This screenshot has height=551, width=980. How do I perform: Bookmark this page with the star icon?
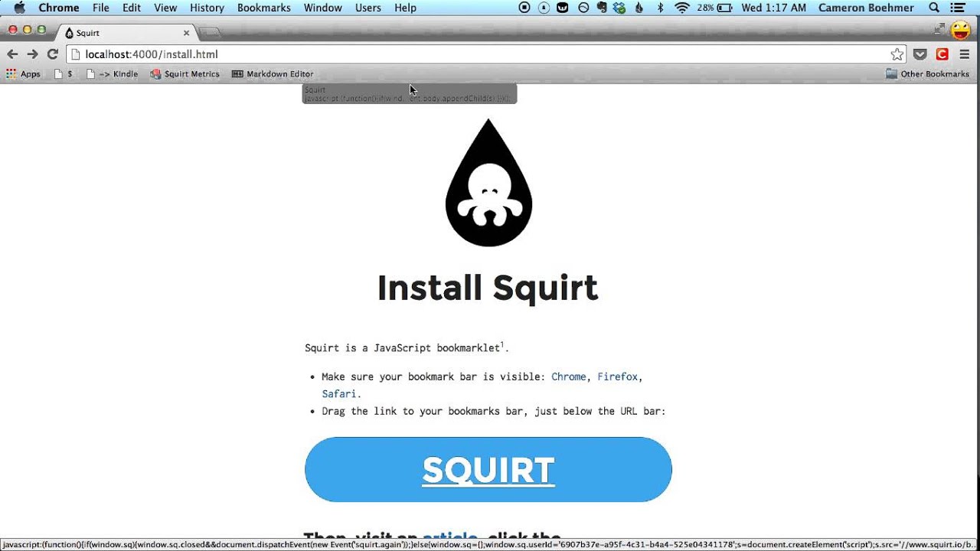[x=897, y=54]
